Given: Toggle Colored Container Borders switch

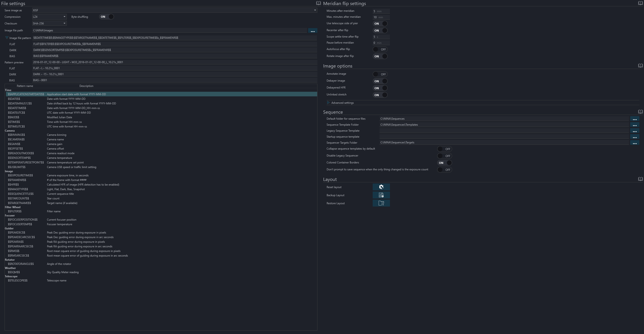Looking at the screenshot, I should point(445,163).
